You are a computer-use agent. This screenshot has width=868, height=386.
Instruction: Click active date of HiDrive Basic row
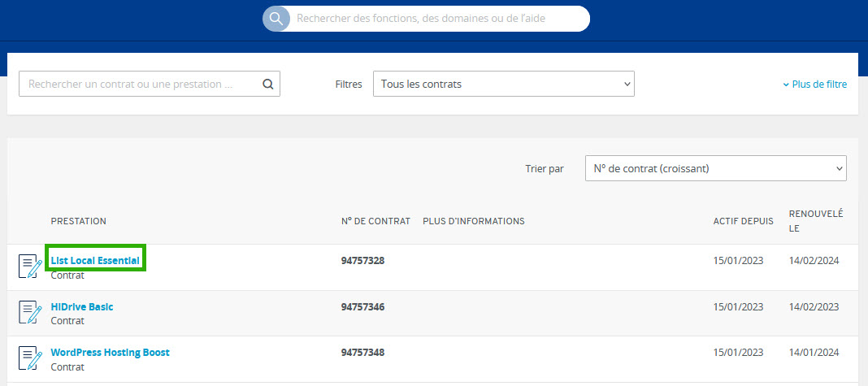[739, 306]
